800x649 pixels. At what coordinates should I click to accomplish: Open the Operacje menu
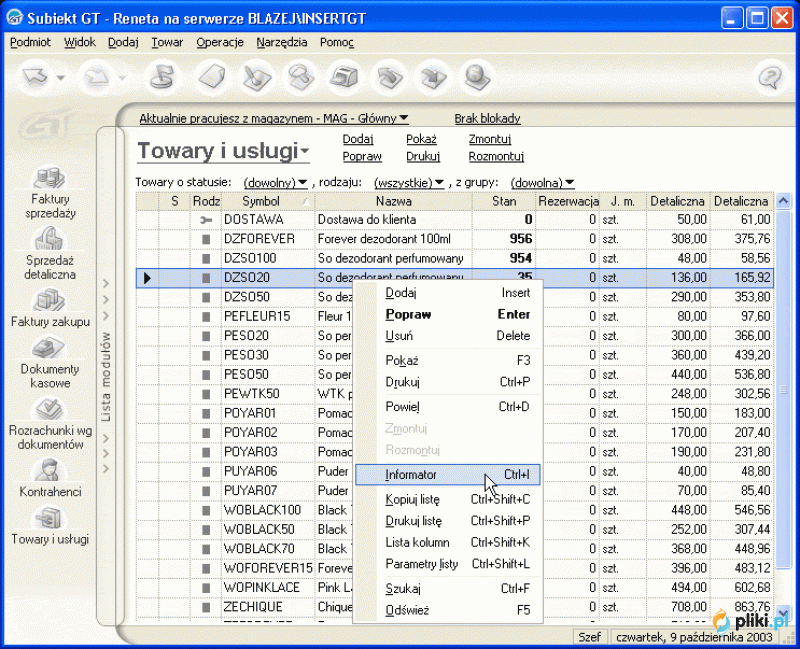pos(220,42)
